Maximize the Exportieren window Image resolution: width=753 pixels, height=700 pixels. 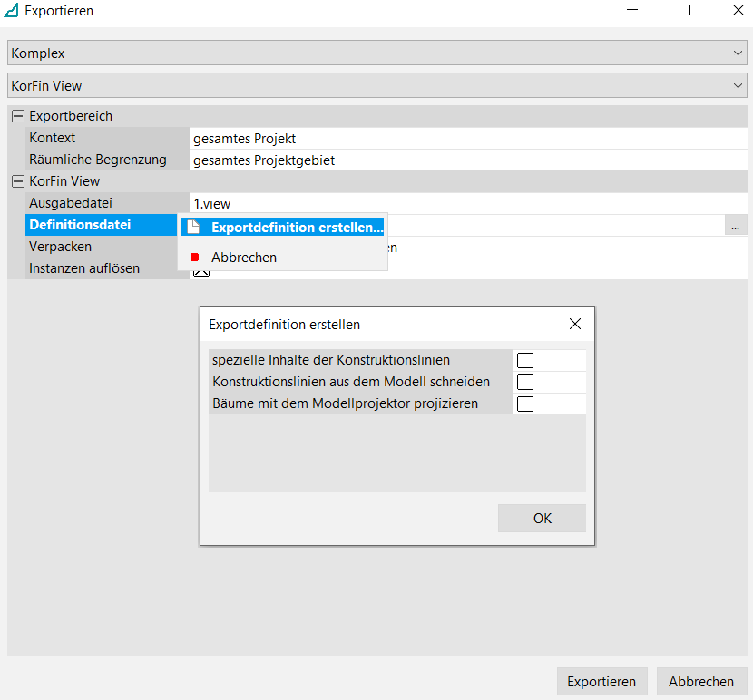point(685,11)
